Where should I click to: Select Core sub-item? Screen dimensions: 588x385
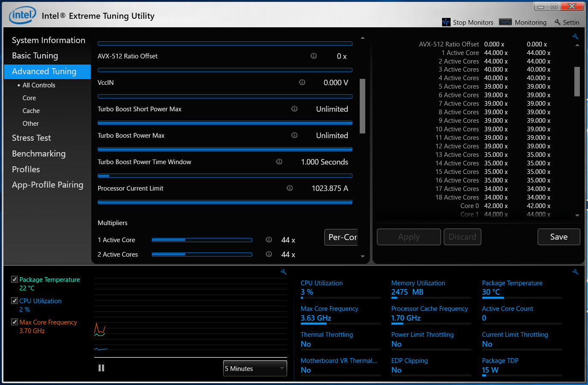29,98
